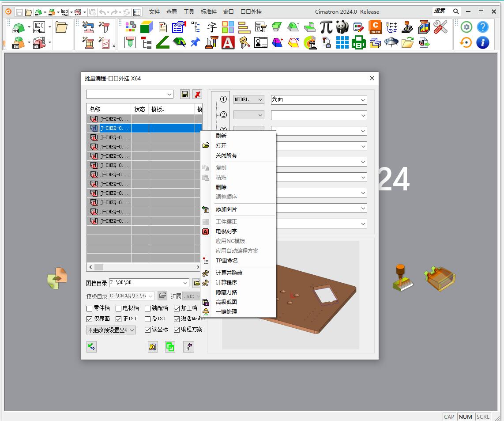Click the Pi symbol toolbar icon
The image size is (504, 421).
pos(326,27)
